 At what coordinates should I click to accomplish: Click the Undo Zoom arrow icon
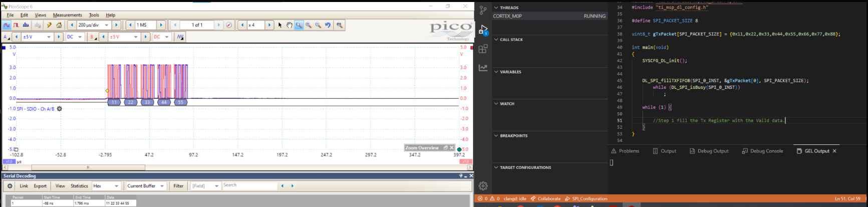click(x=328, y=25)
